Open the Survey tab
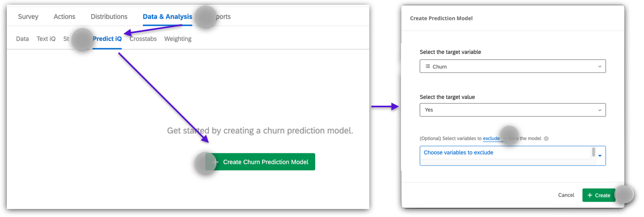This screenshot has height=217, width=644. click(28, 17)
